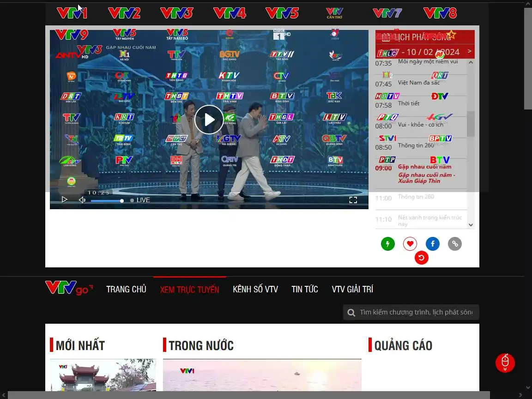Open the TBTV Thái Bình channel
532x399 pixels.
tap(123, 139)
